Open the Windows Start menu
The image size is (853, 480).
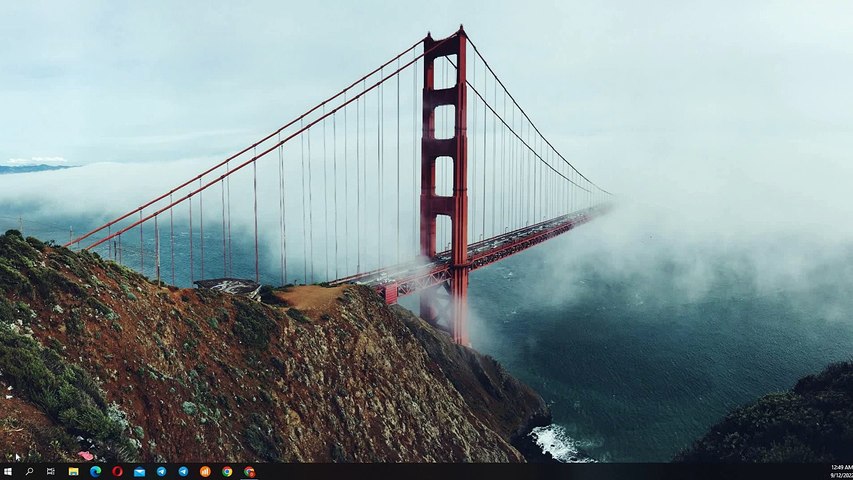pyautogui.click(x=8, y=471)
